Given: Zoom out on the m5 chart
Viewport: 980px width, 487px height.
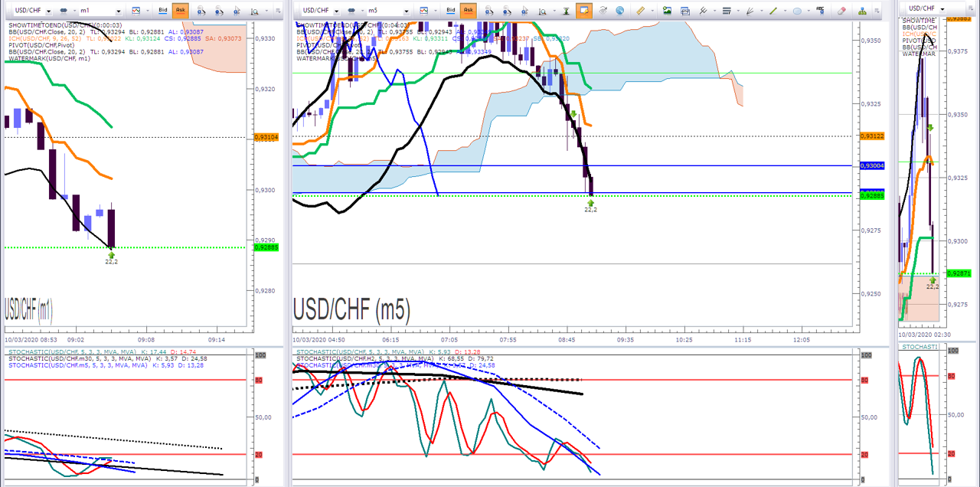Looking at the screenshot, I should click(507, 11).
